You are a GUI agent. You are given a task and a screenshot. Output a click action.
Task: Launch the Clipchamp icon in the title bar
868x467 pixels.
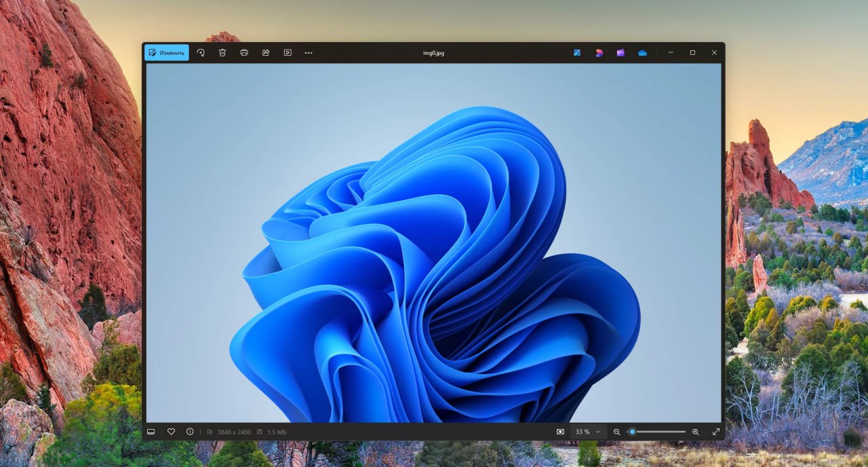(x=620, y=53)
